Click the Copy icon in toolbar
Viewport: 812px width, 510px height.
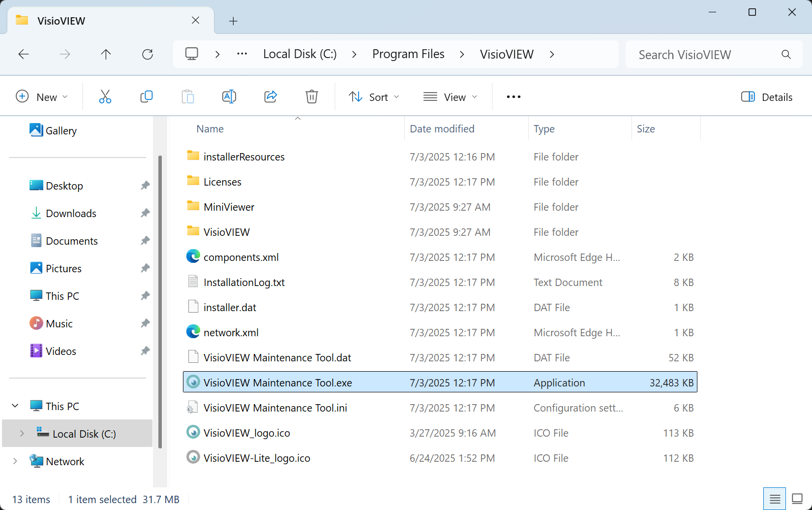(147, 97)
